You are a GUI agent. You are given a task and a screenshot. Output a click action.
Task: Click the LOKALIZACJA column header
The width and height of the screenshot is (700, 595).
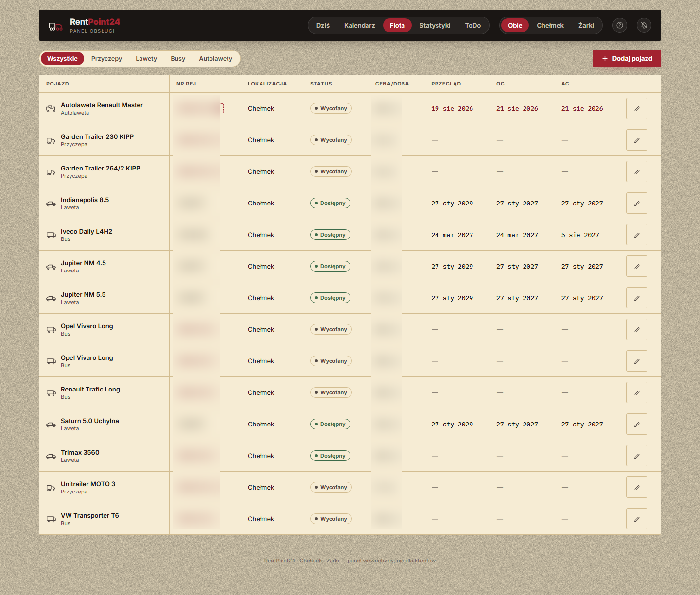coord(267,84)
